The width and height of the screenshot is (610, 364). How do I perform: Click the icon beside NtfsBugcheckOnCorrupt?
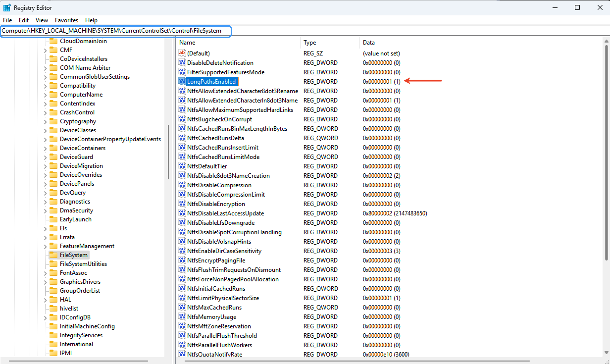click(x=182, y=119)
